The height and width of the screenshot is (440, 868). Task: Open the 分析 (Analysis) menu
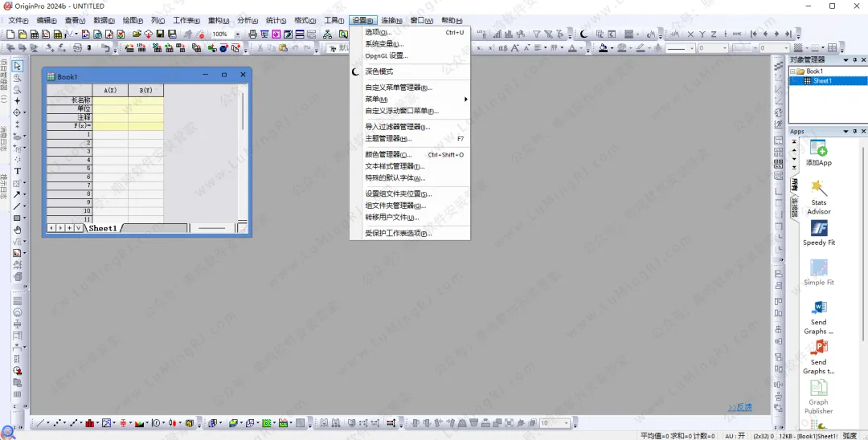point(248,20)
